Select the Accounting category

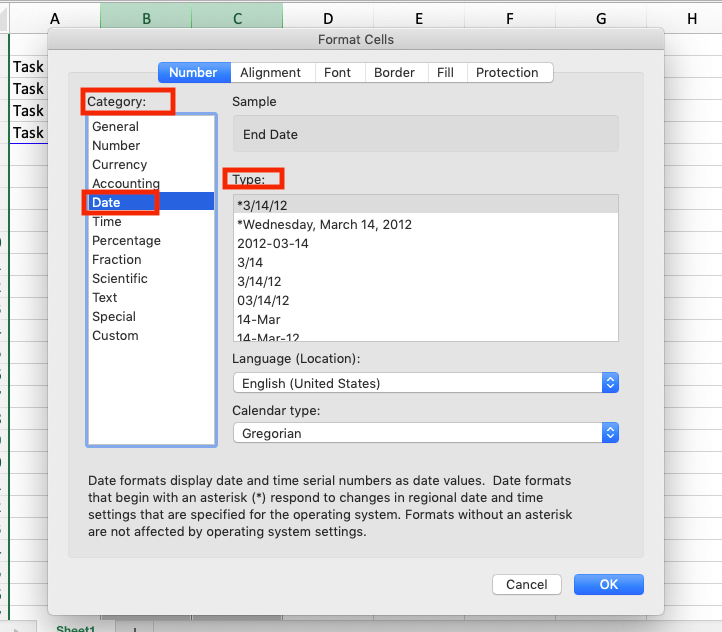pos(151,183)
